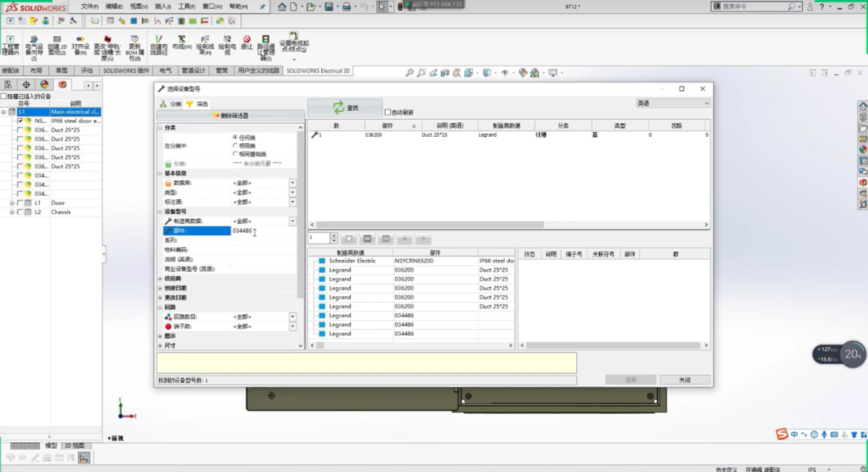Image resolution: width=868 pixels, height=472 pixels.
Task: Click the 创建2D图纸 tool
Action: tap(57, 46)
